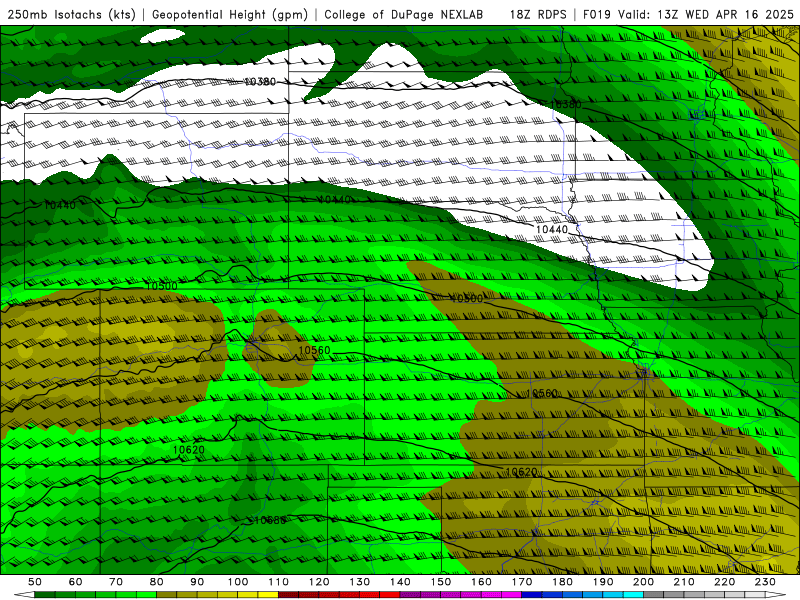800x600 pixels.
Task: Choose the dark blue swatch starting at 170
Action: [x=532, y=595]
